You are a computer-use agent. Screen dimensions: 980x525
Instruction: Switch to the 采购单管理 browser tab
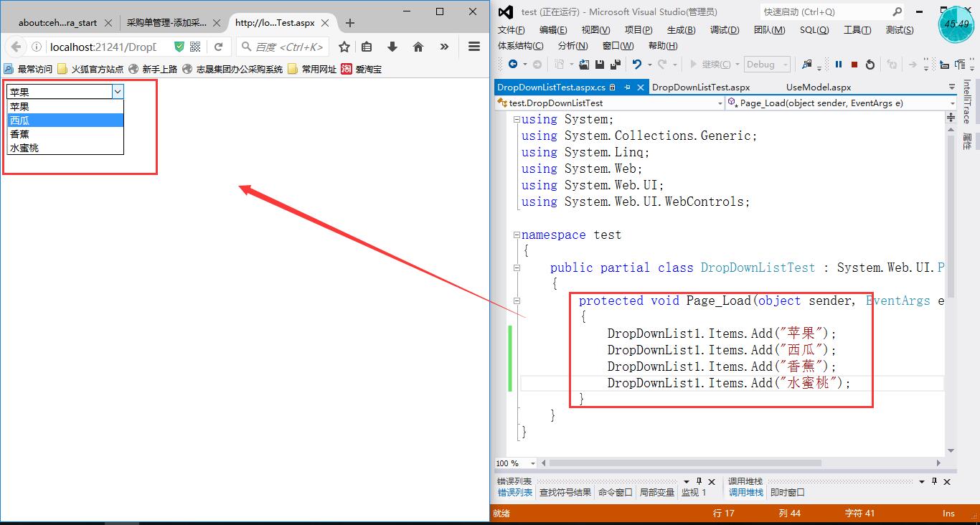pyautogui.click(x=166, y=23)
